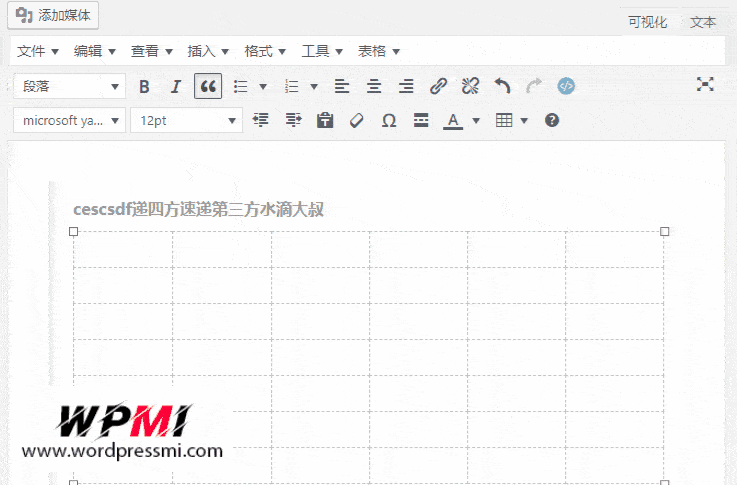Toggle italic formatting
The height and width of the screenshot is (485, 737).
click(175, 87)
